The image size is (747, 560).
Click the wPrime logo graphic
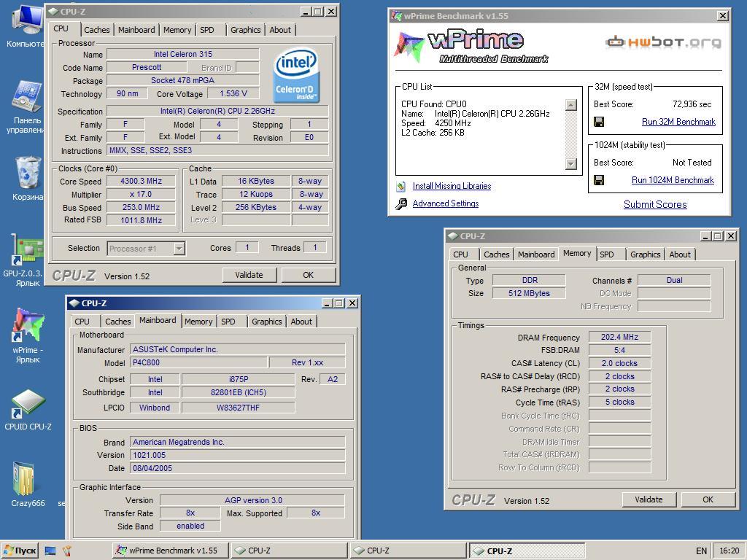point(471,46)
